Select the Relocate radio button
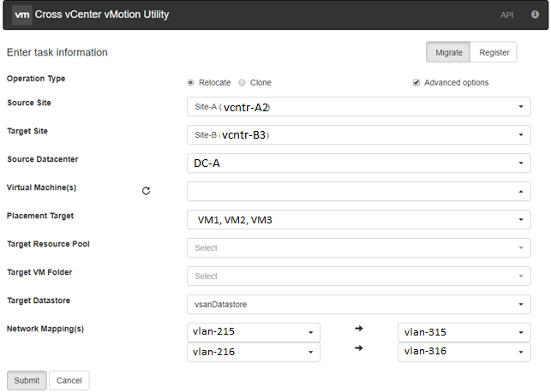The image size is (551, 392). (x=190, y=82)
